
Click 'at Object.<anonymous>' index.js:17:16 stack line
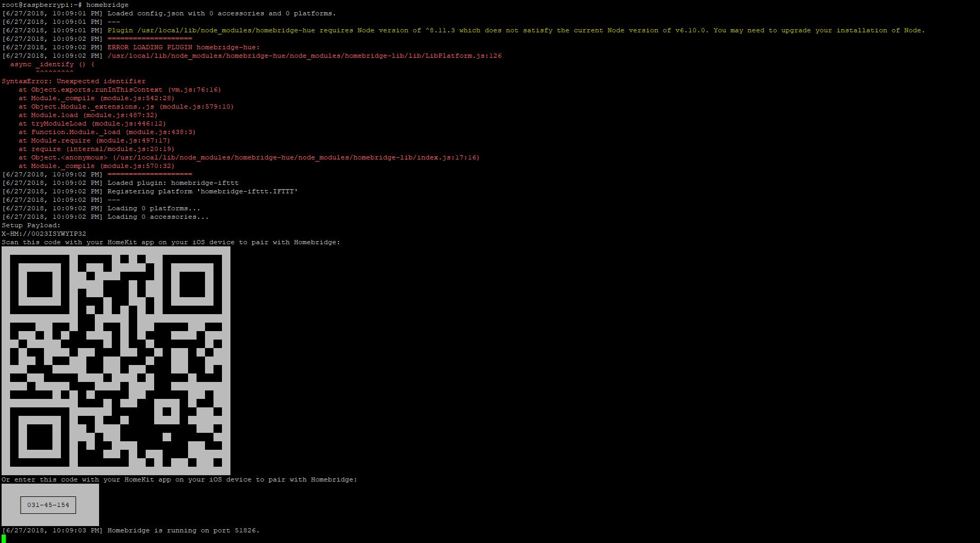[x=250, y=157]
